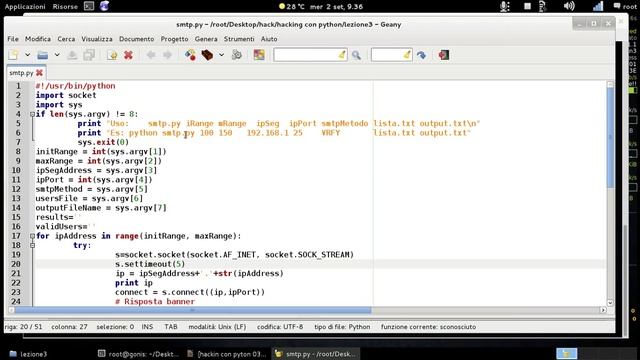Build the file with brick icon
Screen dimensions: 640x360
pos(207,55)
